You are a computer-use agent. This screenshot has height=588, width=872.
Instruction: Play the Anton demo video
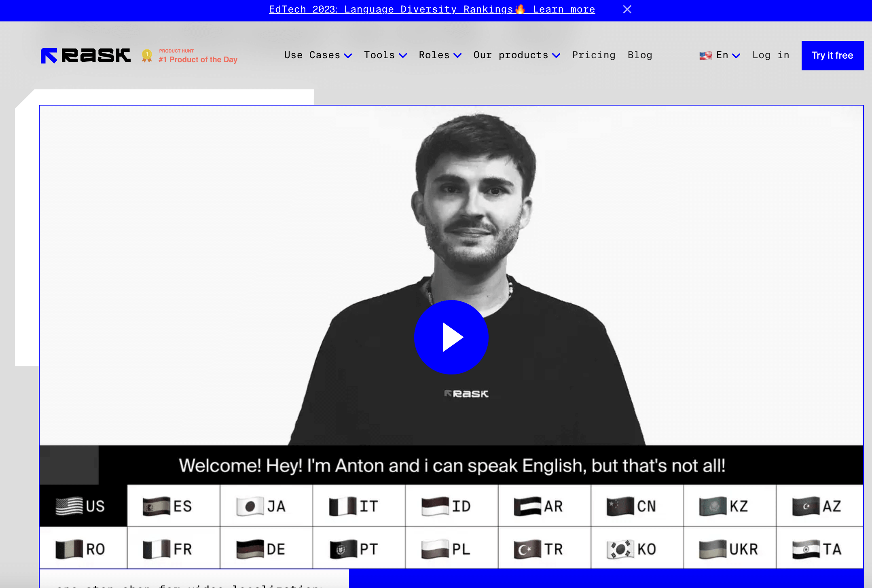point(451,337)
